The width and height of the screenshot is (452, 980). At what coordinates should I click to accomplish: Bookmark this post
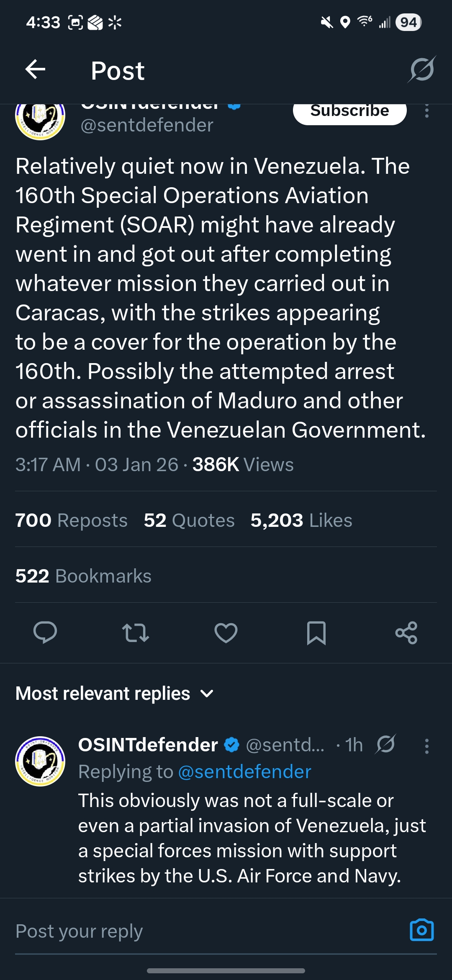coord(316,632)
